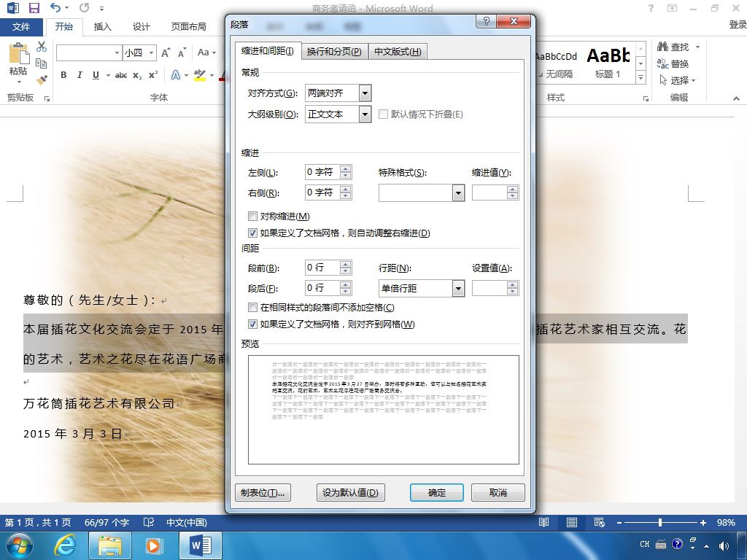This screenshot has height=560, width=747.
Task: Confirm with the 确定 button
Action: [437, 492]
